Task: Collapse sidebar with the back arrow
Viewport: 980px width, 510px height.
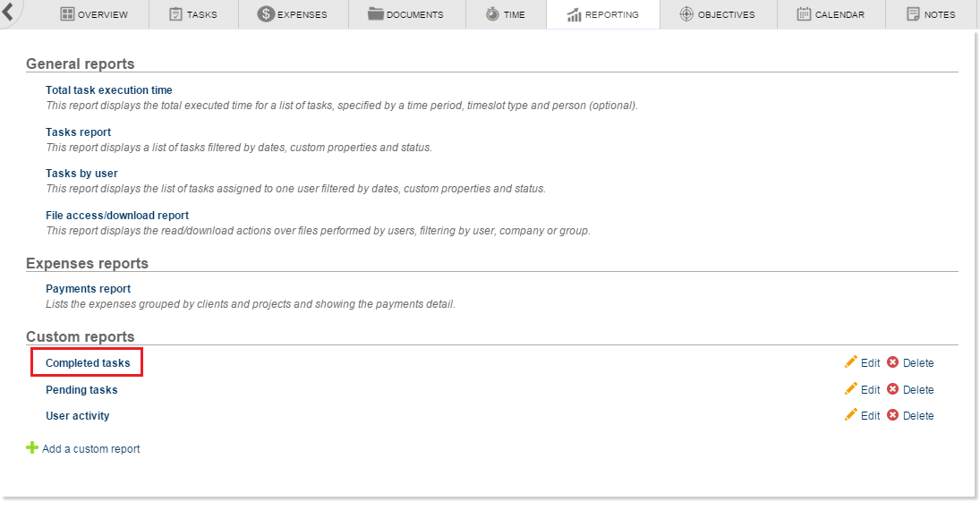Action: pyautogui.click(x=7, y=13)
